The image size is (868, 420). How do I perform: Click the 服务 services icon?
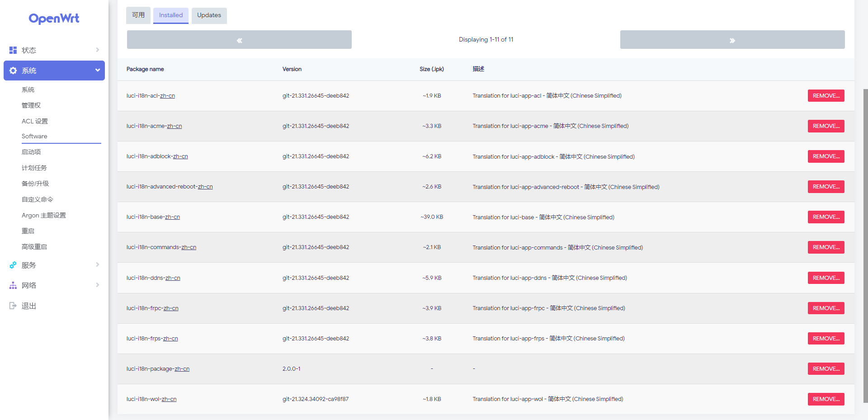point(12,265)
